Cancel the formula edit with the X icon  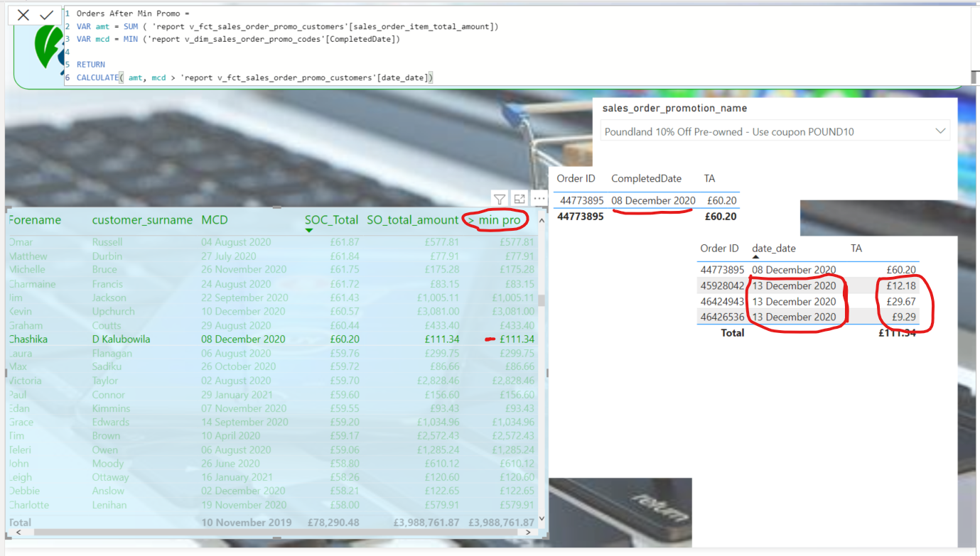coord(23,15)
